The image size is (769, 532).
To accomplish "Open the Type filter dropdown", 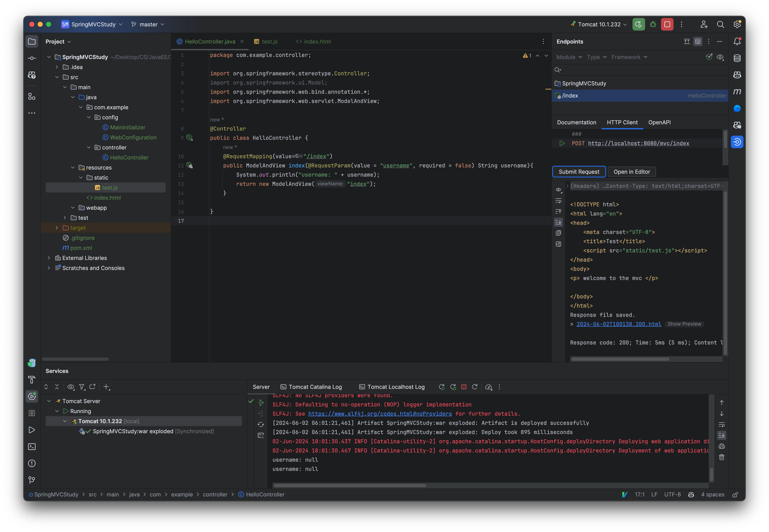I will (596, 57).
